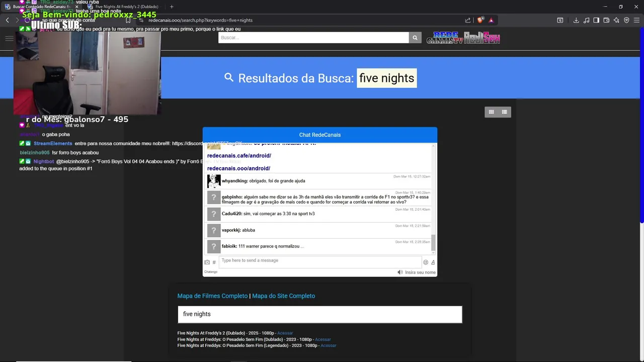
Task: Go back with the browser back arrow
Action: 7,20
